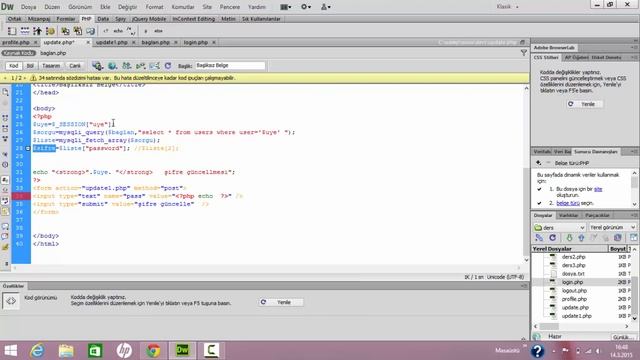The height and width of the screenshot is (360, 640).
Task: Open File Explorer from the taskbar
Action: [66, 351]
